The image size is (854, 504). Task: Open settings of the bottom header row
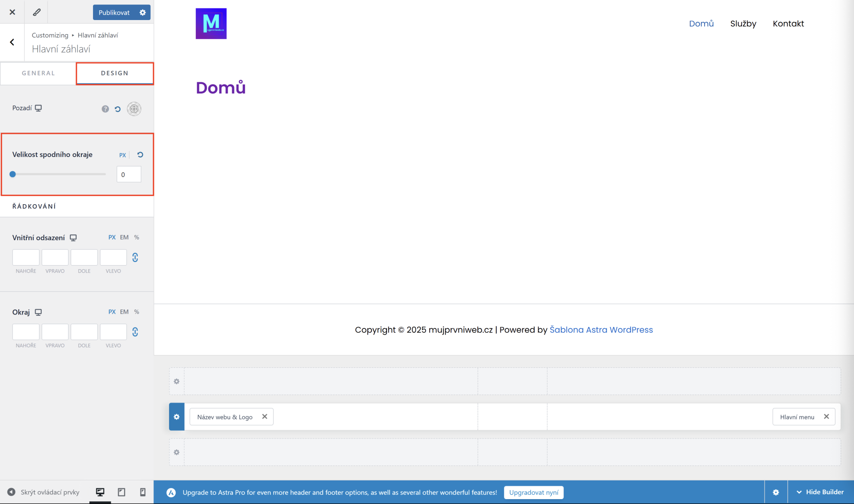177,452
